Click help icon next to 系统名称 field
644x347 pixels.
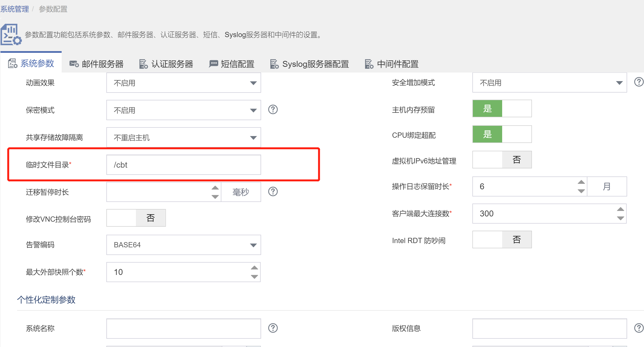point(273,328)
